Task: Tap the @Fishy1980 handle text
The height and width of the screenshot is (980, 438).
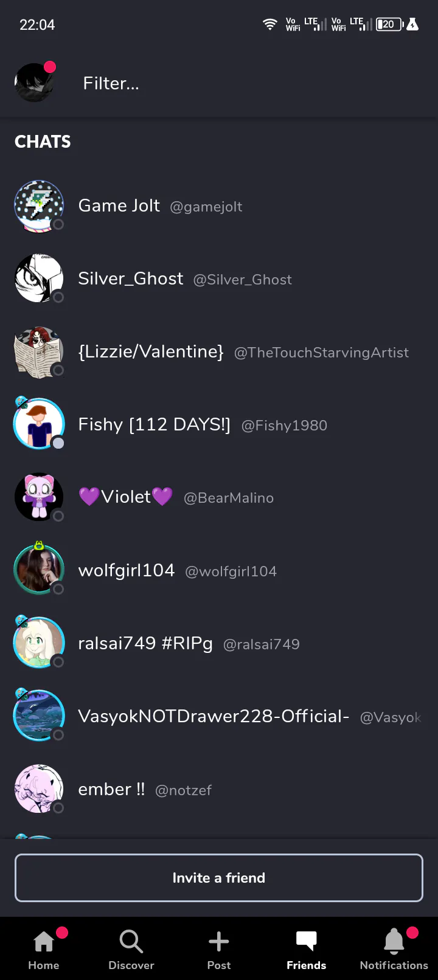Action: 284,426
